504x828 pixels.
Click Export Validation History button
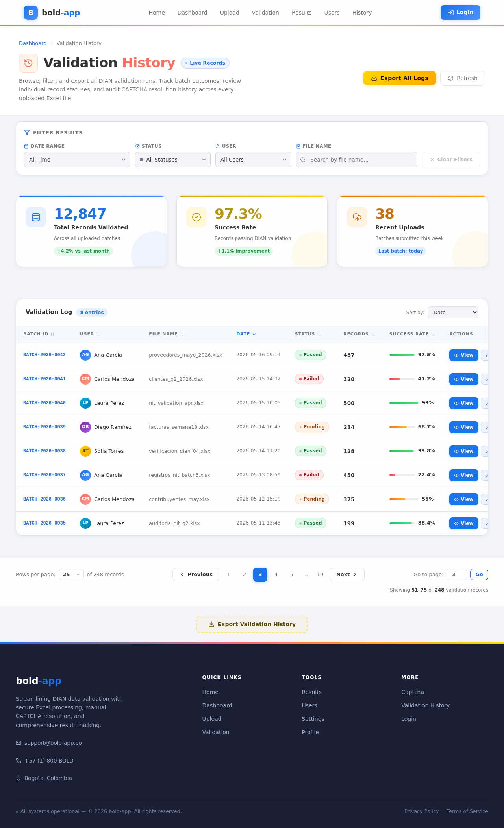(x=252, y=624)
